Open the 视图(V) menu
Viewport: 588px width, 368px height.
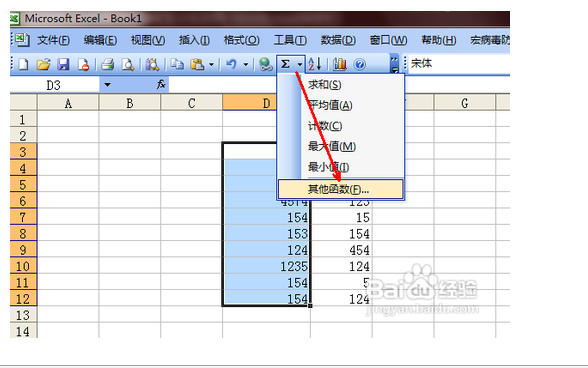pyautogui.click(x=148, y=40)
